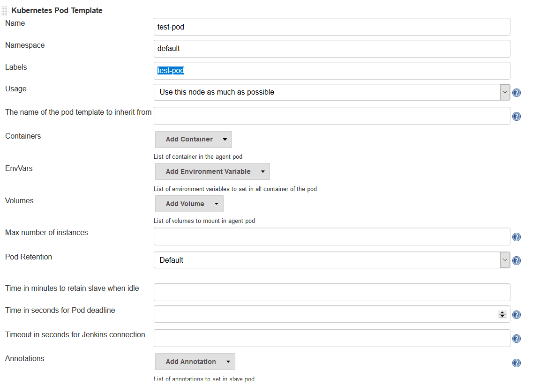This screenshot has height=392, width=540.
Task: Open help for pod template inheritance field
Action: 516,116
